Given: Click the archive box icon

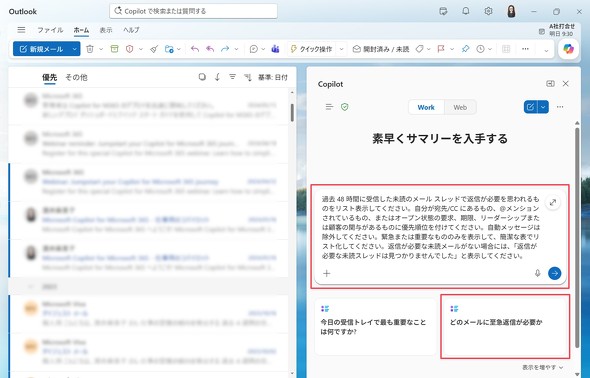Looking at the screenshot, I should click(x=114, y=49).
